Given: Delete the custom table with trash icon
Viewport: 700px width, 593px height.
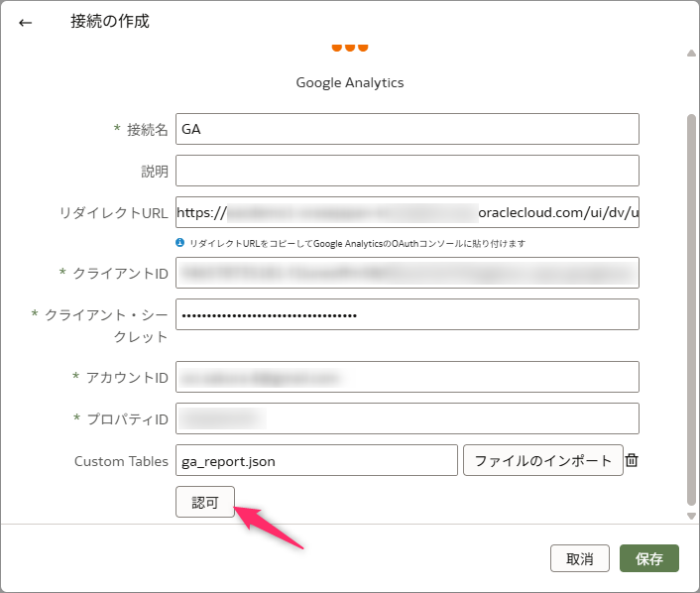Looking at the screenshot, I should pos(632,460).
